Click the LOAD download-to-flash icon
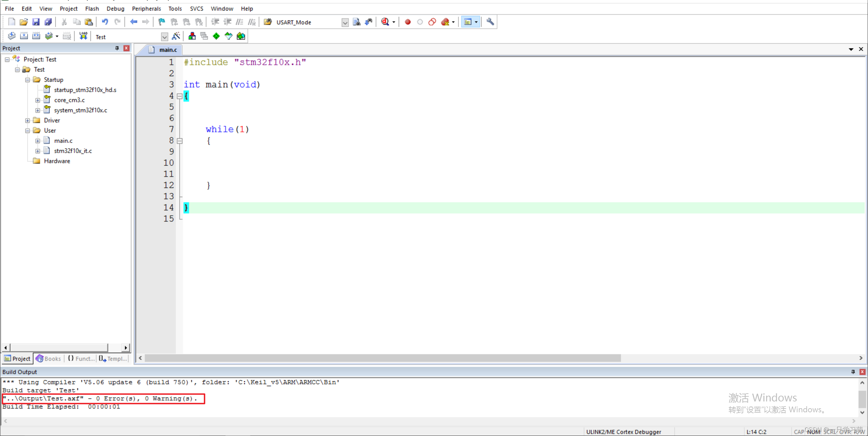 (x=83, y=36)
